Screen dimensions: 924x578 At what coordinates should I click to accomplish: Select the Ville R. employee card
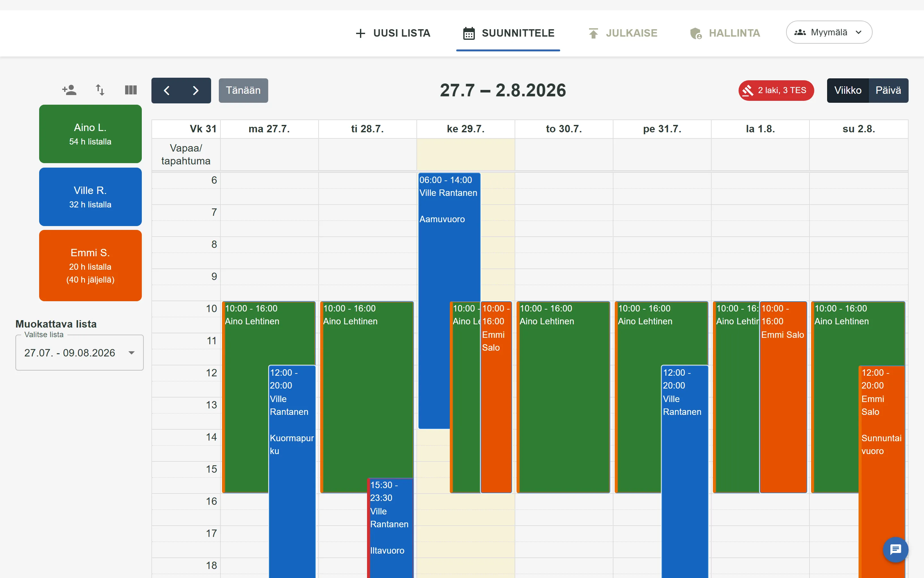coord(90,197)
